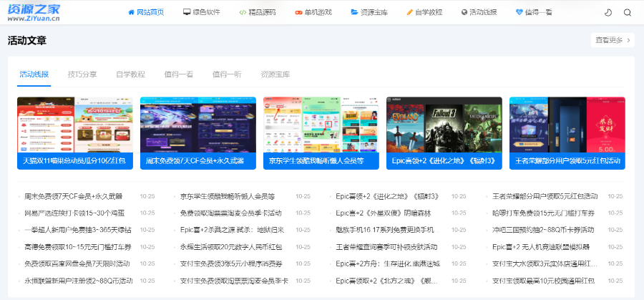Click the gamepad icon beside 单机游戏
This screenshot has height=300, width=644.
(298, 12)
